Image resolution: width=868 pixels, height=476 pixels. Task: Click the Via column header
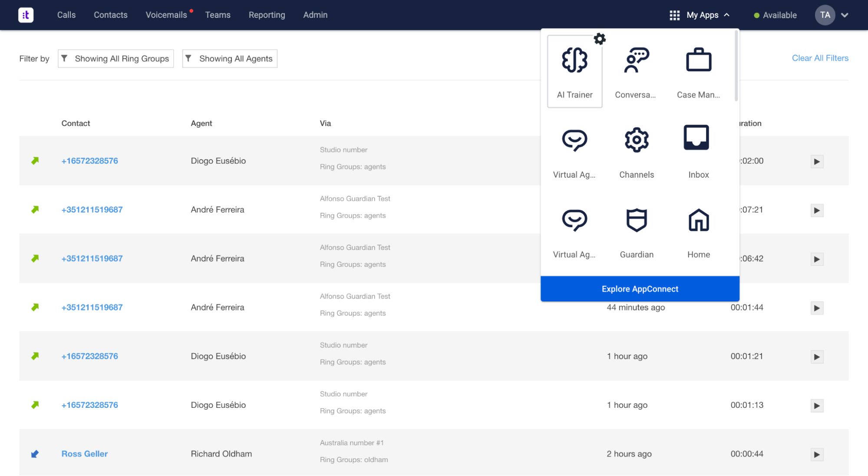pos(325,123)
